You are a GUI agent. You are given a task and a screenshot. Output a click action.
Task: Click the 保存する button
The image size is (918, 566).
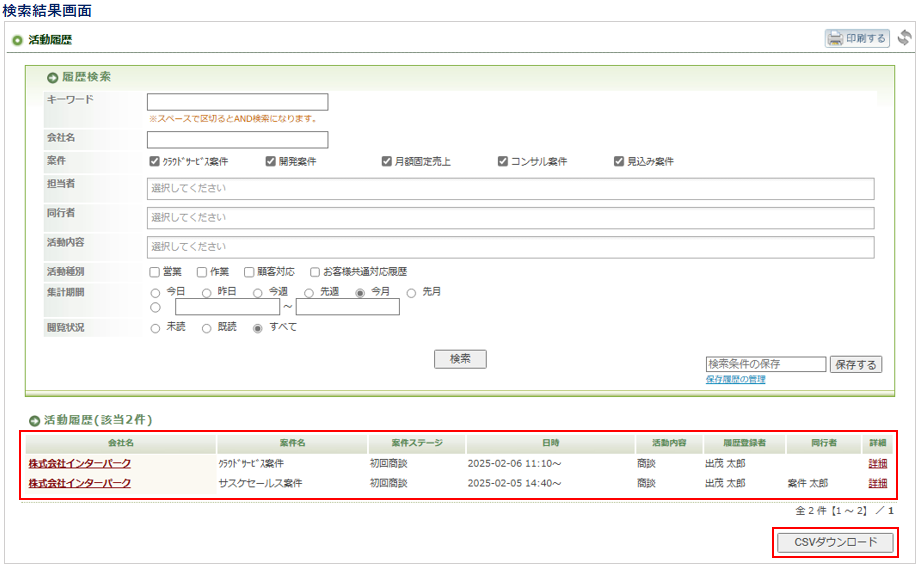(x=855, y=365)
